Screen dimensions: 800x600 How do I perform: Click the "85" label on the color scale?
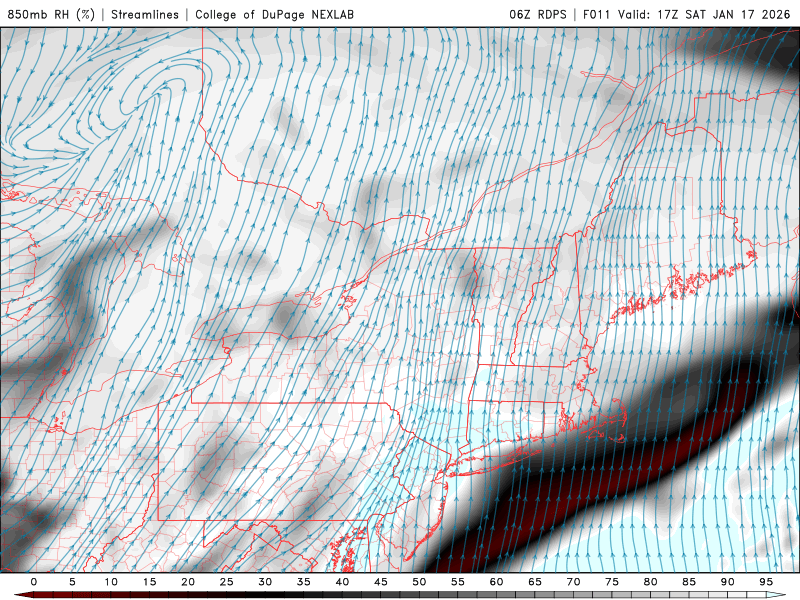click(x=689, y=582)
